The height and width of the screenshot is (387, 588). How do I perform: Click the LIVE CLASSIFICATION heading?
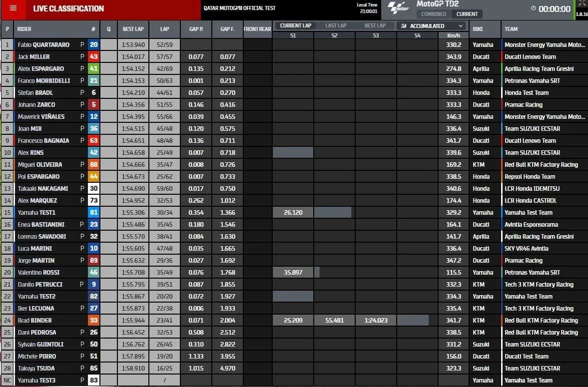tap(68, 8)
